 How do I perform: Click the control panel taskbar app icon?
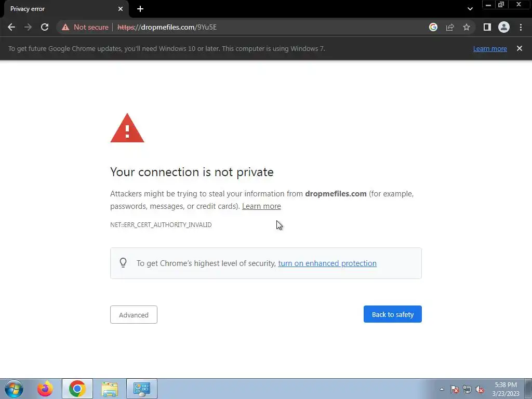coord(142,389)
